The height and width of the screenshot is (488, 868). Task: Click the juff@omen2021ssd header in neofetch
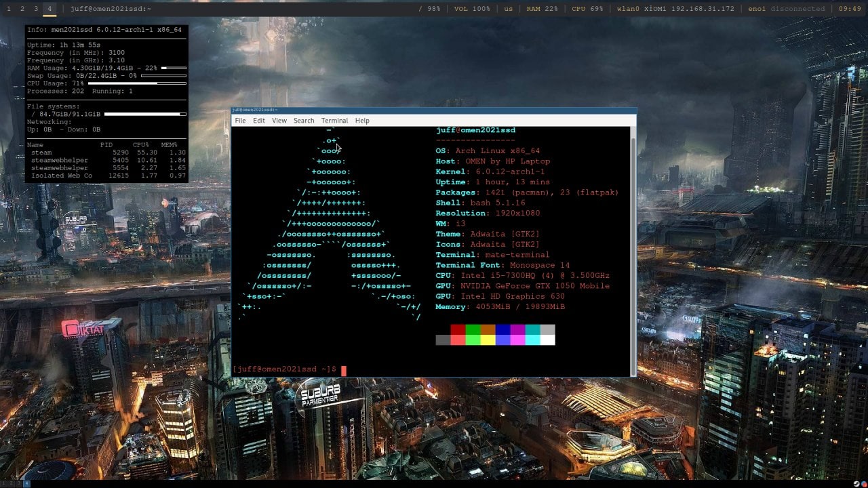coord(475,130)
